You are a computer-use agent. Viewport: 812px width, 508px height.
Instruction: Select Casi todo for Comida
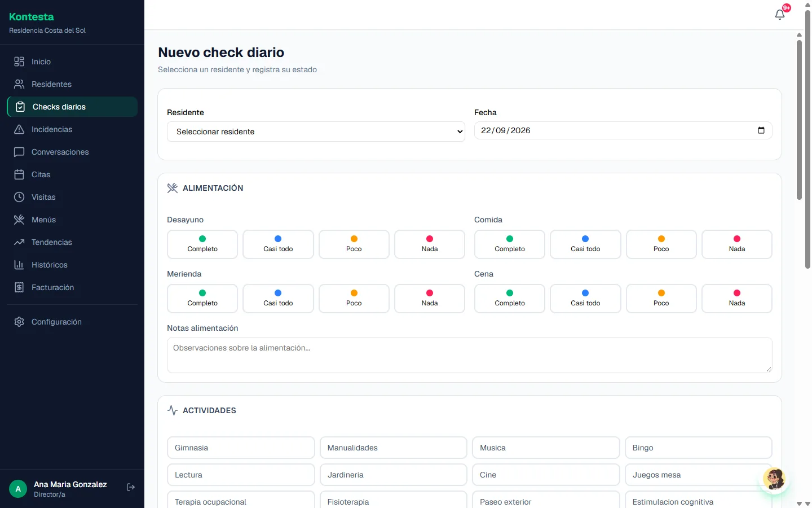[x=585, y=244]
